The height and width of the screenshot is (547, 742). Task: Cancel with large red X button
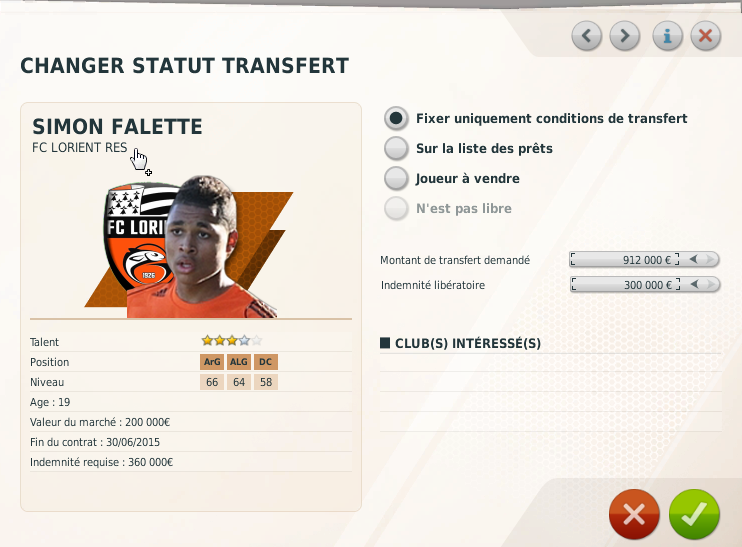(x=634, y=514)
